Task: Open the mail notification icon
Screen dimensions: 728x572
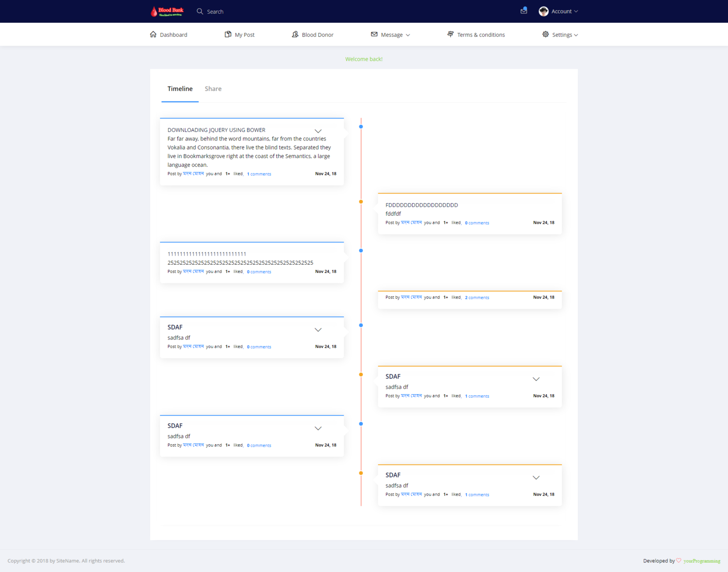Action: coord(524,11)
